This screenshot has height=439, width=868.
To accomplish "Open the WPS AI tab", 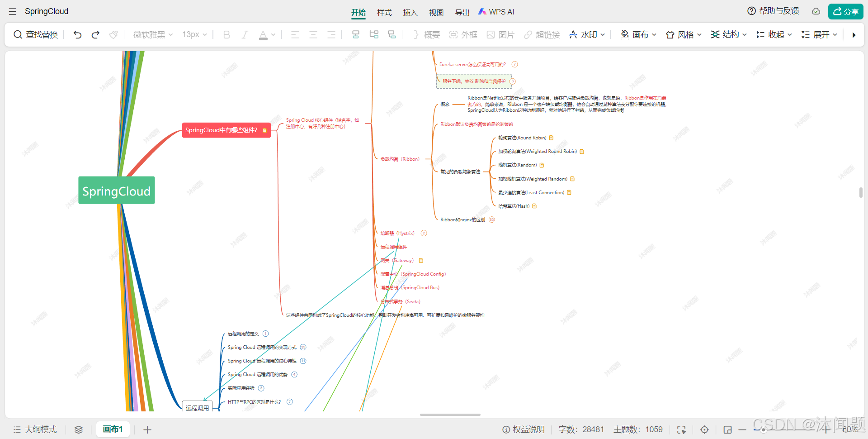I will (x=496, y=12).
